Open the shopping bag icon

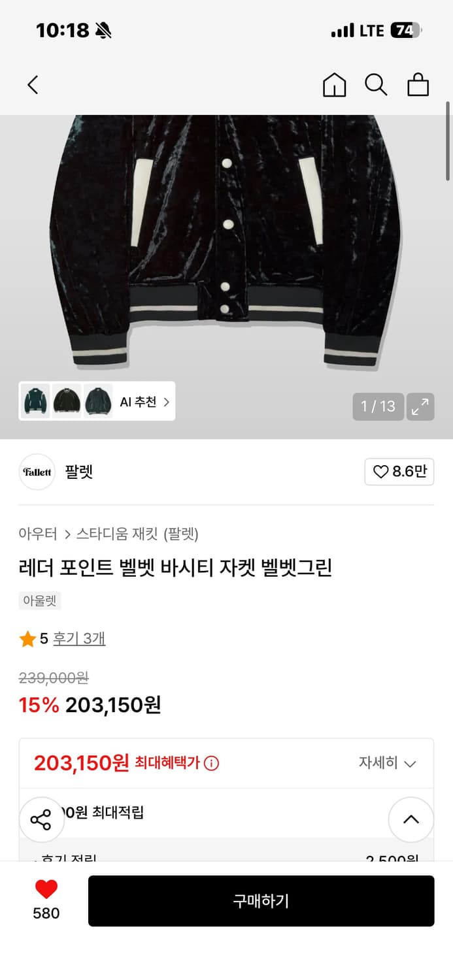tap(418, 85)
